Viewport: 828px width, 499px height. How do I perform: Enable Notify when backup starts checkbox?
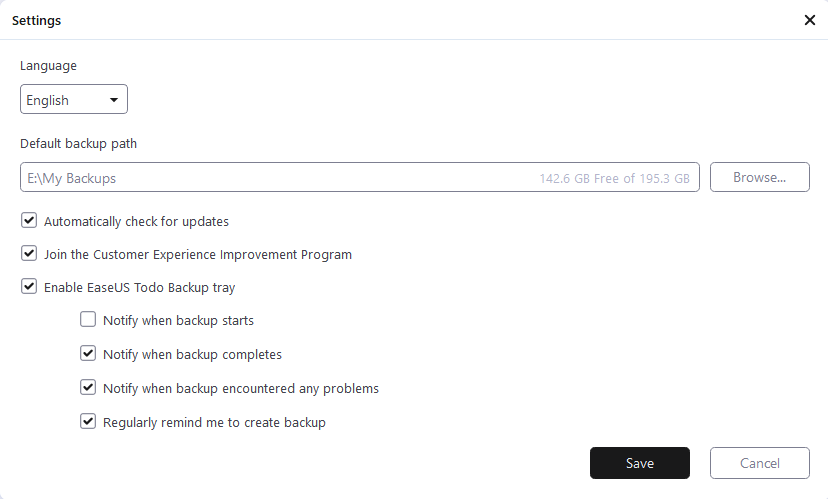[x=88, y=321]
